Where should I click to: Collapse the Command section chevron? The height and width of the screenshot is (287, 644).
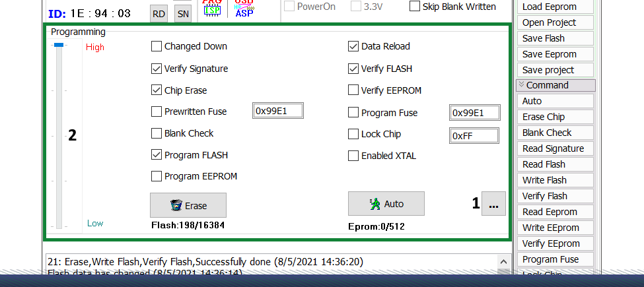coord(521,85)
